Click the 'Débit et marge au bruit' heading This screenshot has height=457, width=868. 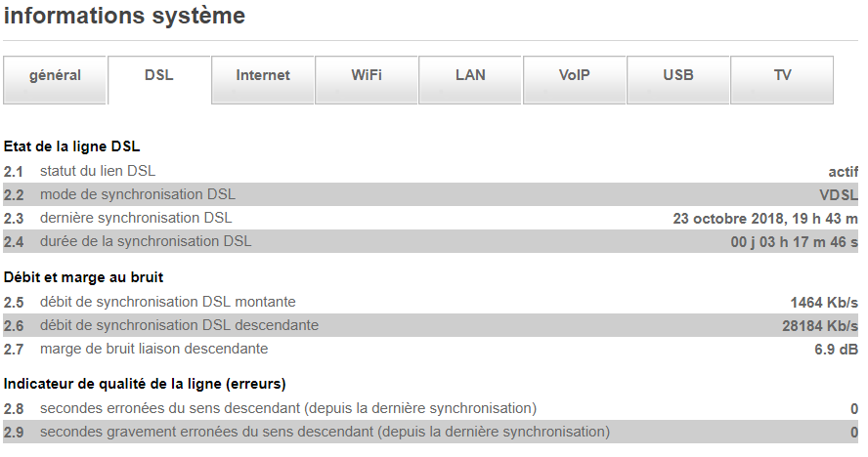[x=83, y=277]
